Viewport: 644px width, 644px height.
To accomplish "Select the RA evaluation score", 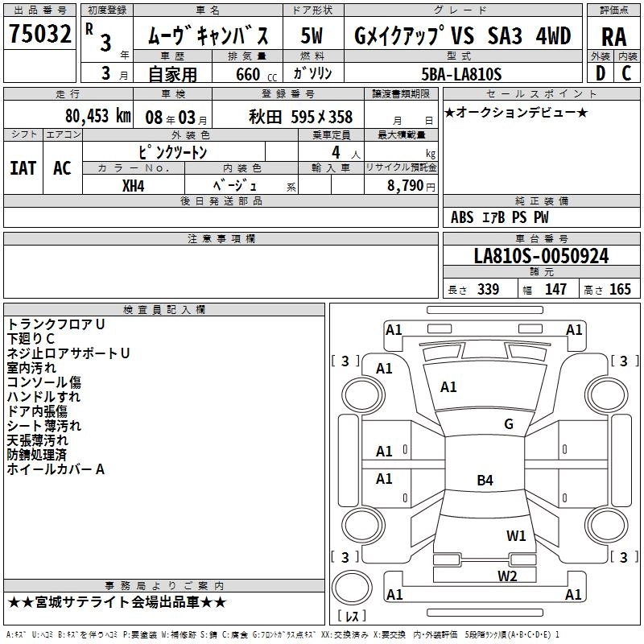I will pos(613,35).
